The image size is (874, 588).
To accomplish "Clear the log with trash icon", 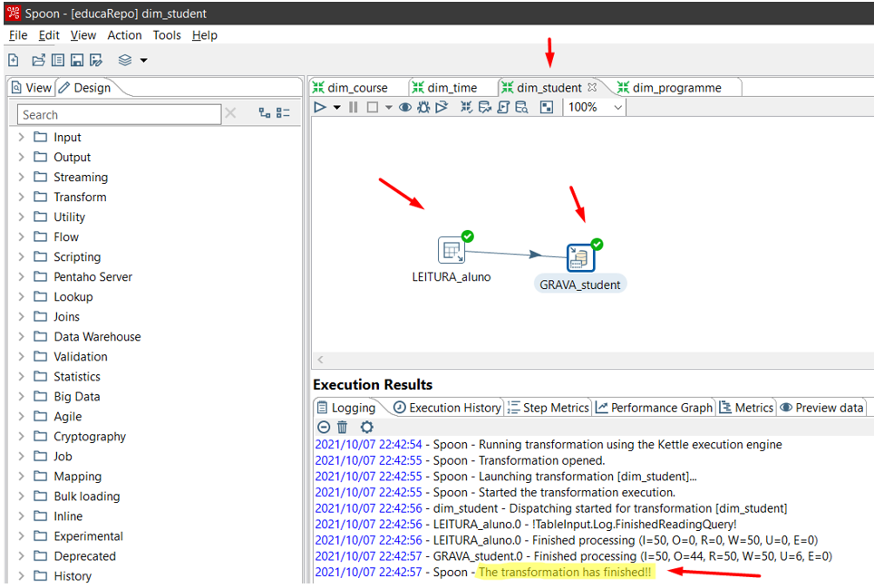I will (x=342, y=427).
